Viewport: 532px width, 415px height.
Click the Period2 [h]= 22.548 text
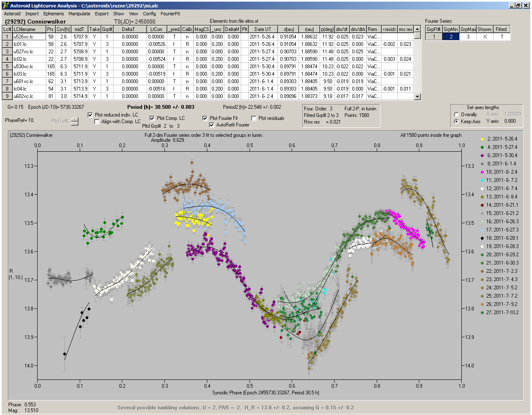252,107
